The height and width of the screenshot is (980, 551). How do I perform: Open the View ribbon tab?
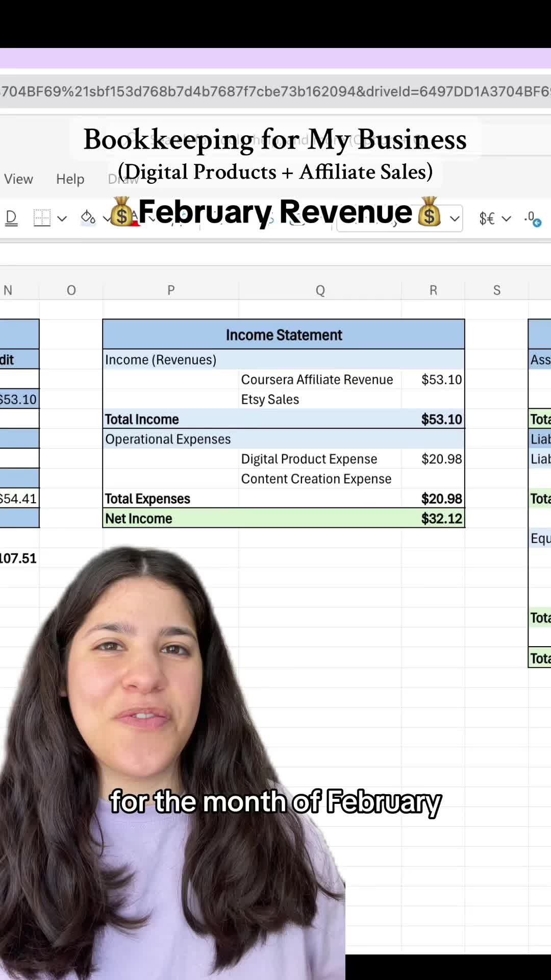[x=18, y=179]
